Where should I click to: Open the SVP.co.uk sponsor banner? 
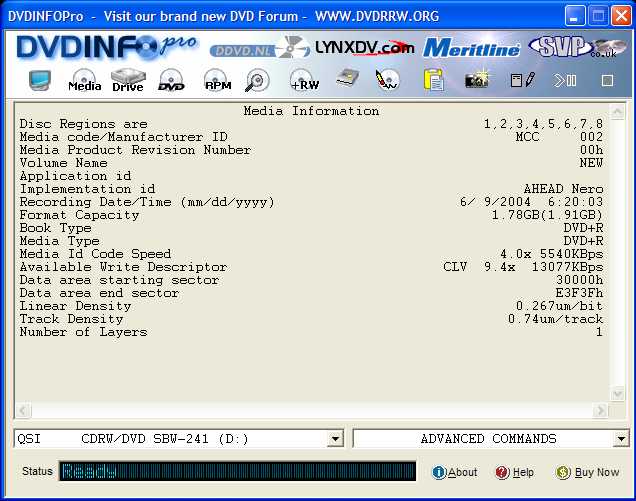tap(578, 47)
